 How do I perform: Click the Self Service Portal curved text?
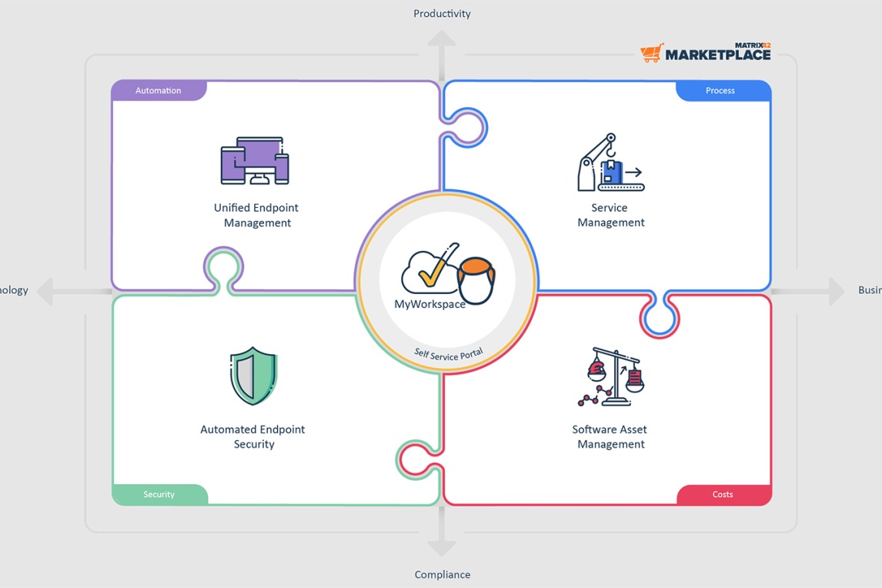[448, 354]
